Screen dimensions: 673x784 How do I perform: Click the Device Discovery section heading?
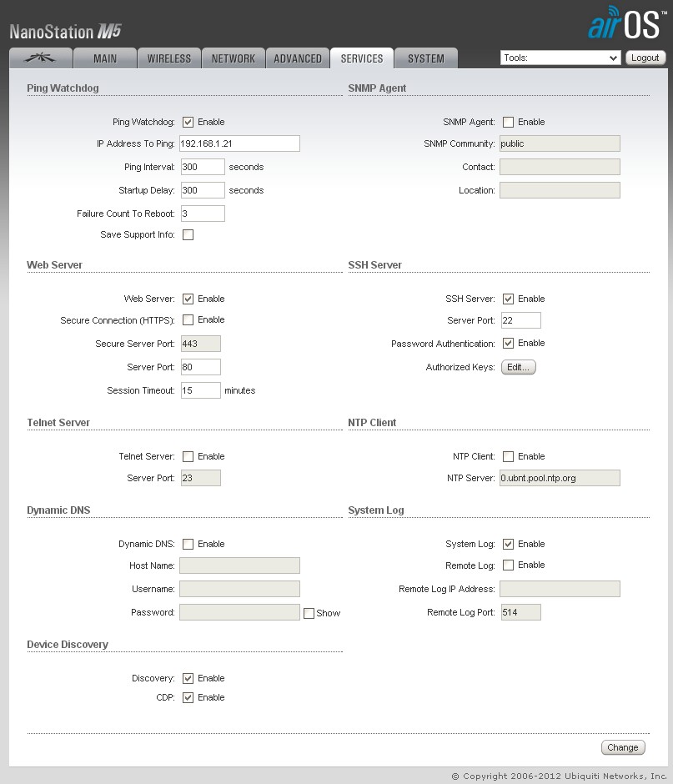click(x=68, y=645)
